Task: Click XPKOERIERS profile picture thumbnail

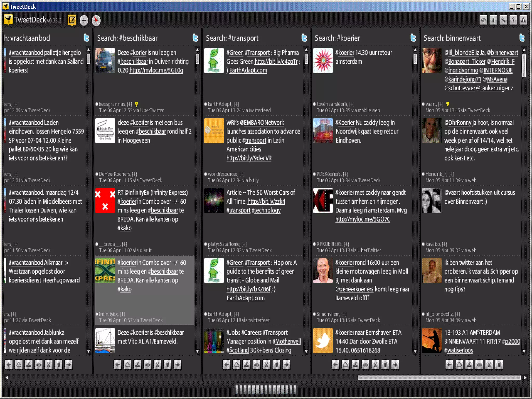Action: (x=323, y=201)
